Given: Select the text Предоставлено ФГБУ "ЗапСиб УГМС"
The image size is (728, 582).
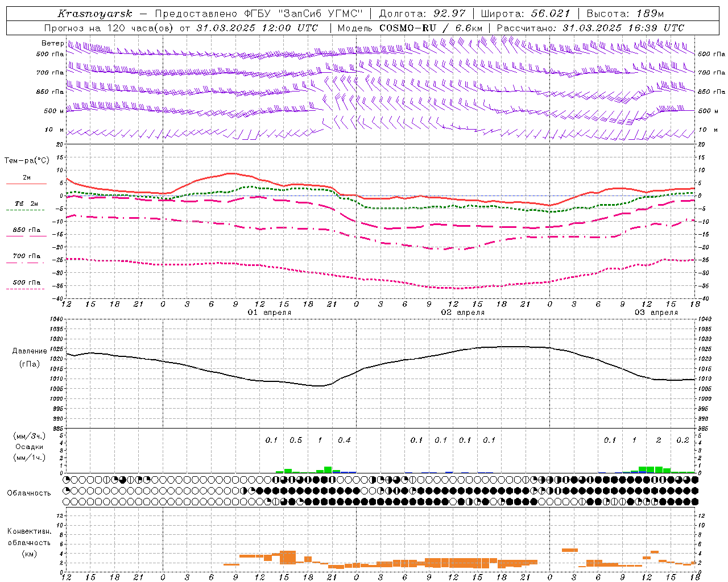Looking at the screenshot, I should point(259,14).
